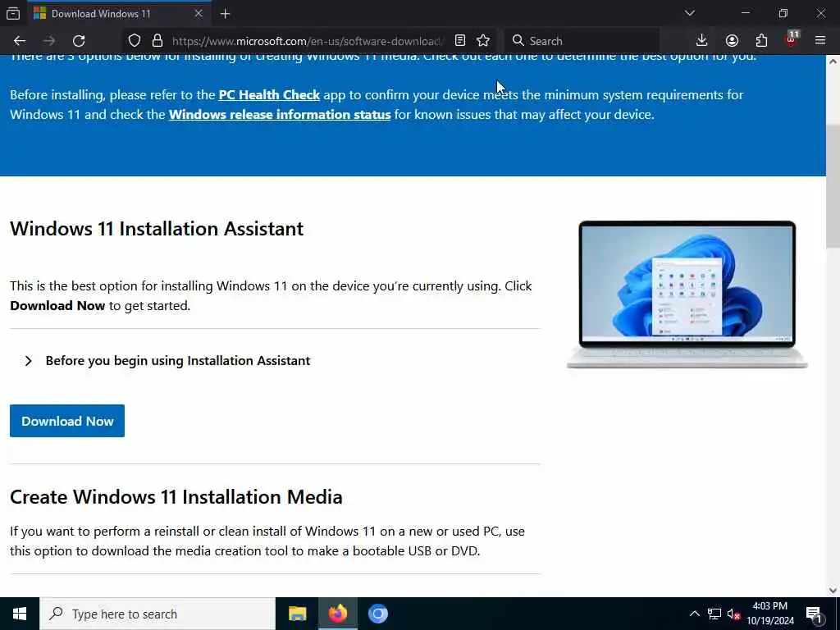Open Firefox account icon
Screen dimensions: 840x630
732,41
